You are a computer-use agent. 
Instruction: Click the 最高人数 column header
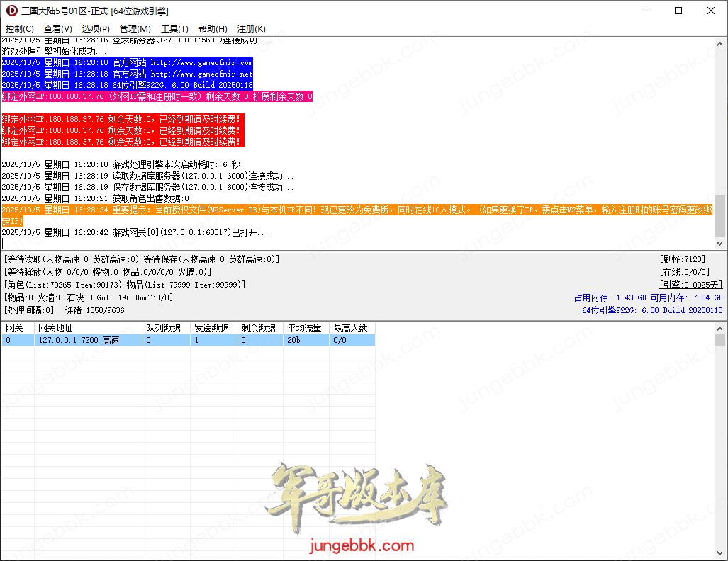352,329
